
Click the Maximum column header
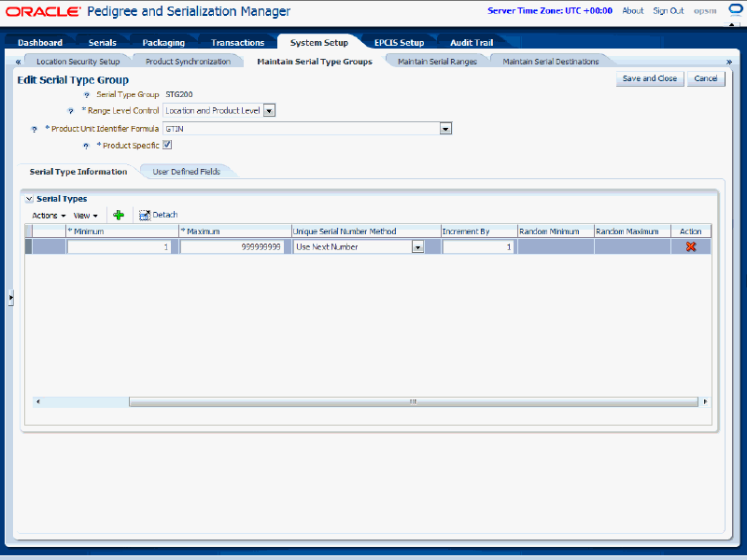(x=235, y=231)
